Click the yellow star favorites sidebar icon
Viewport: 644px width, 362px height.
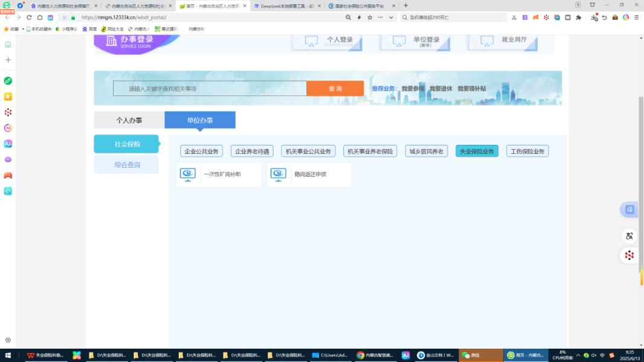[8, 97]
